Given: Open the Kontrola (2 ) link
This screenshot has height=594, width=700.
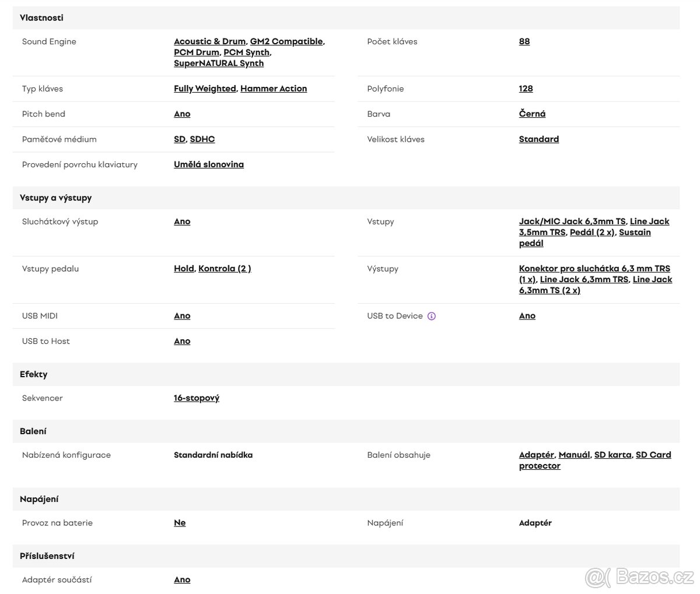Looking at the screenshot, I should [x=225, y=269].
